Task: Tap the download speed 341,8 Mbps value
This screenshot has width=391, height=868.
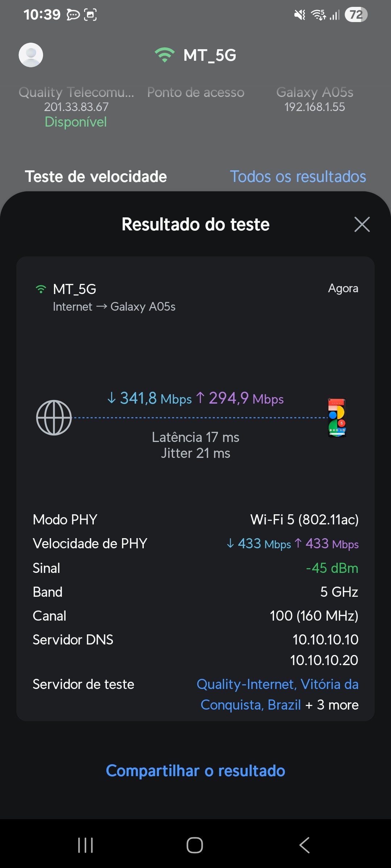Action: (x=150, y=398)
